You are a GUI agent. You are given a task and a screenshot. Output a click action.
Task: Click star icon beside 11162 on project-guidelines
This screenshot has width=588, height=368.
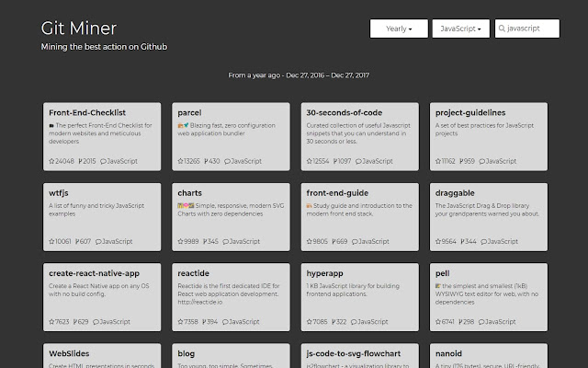pyautogui.click(x=438, y=161)
